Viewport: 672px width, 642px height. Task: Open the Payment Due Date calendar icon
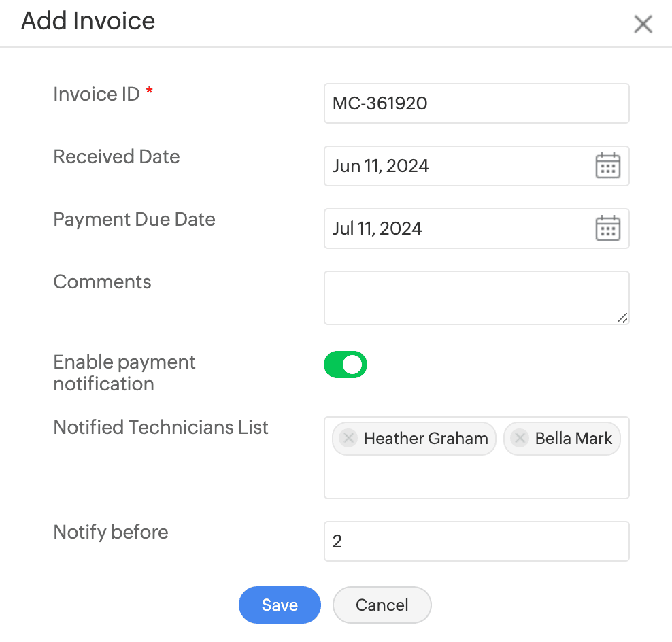tap(607, 229)
